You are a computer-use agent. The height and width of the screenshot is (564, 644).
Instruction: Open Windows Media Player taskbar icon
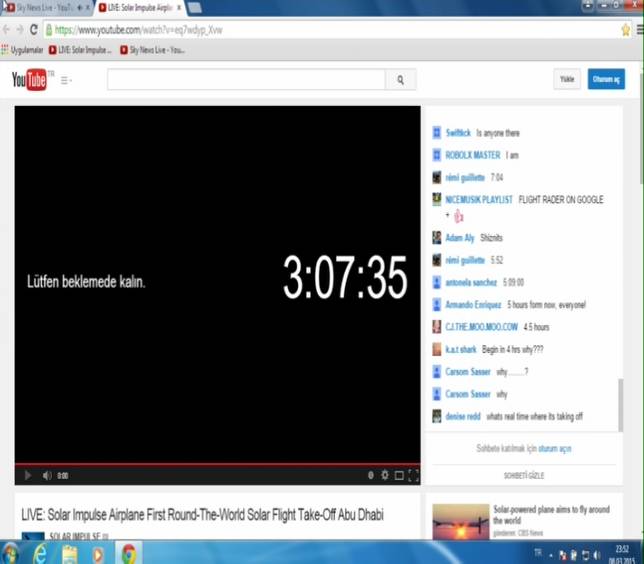pos(98,554)
